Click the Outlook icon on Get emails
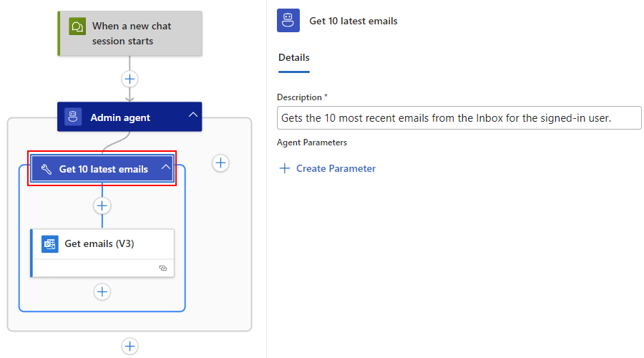Screen dimensions: 644x358 click(49, 244)
